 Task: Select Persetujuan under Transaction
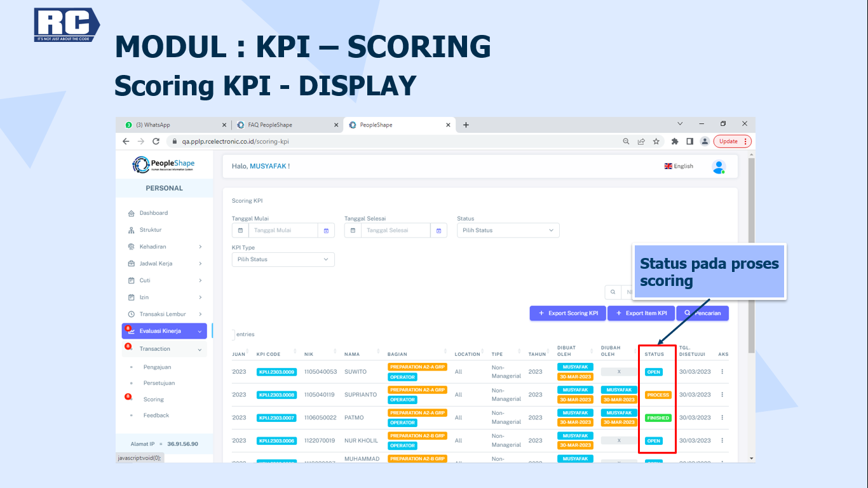click(159, 383)
